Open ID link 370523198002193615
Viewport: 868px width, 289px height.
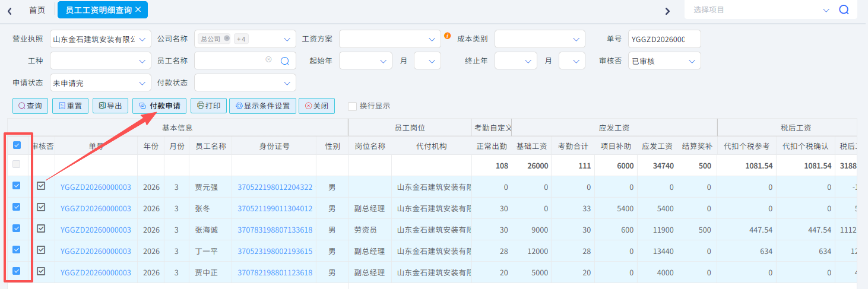[275, 251]
